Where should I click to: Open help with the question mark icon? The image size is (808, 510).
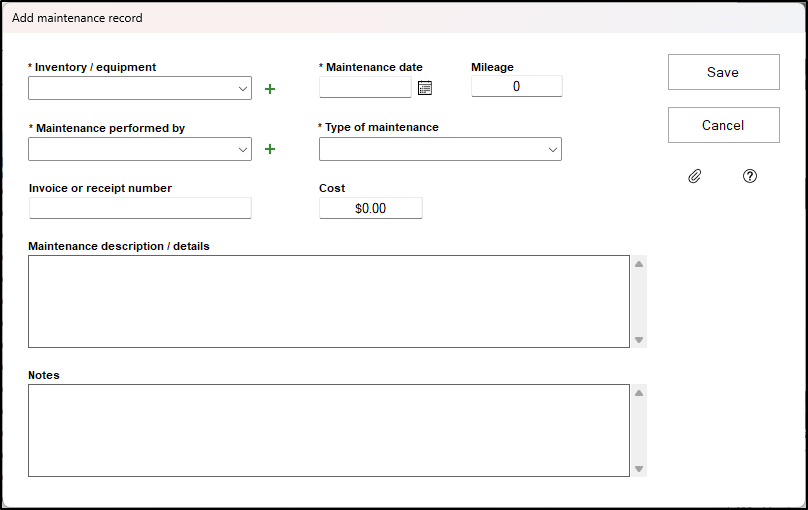pyautogui.click(x=750, y=176)
